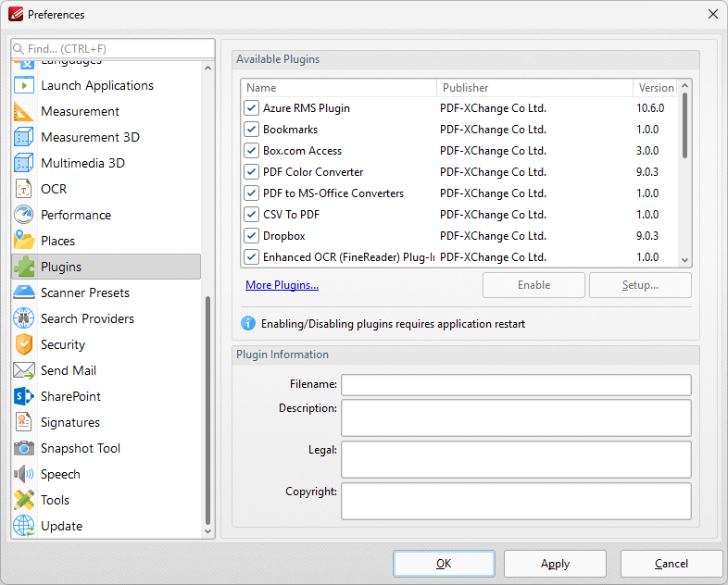Select the Dropbox plugin row name
Screen dimensions: 728x585
[283, 236]
